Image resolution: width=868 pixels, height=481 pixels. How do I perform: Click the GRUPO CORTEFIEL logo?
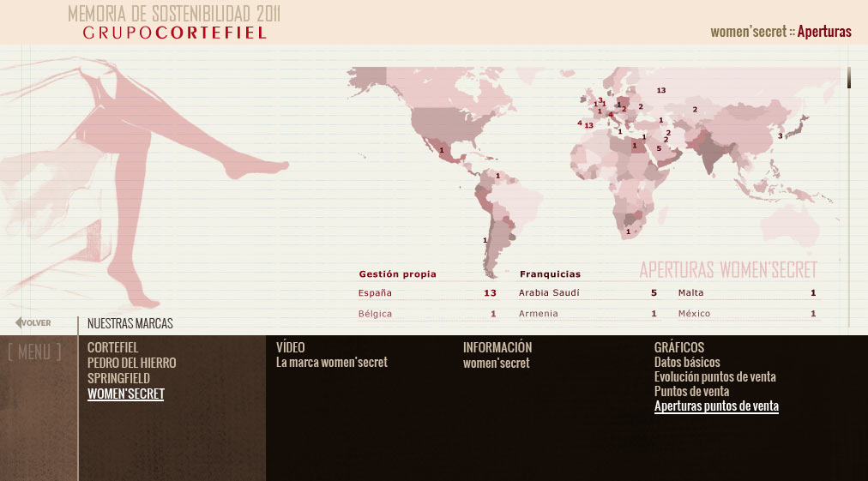(174, 33)
